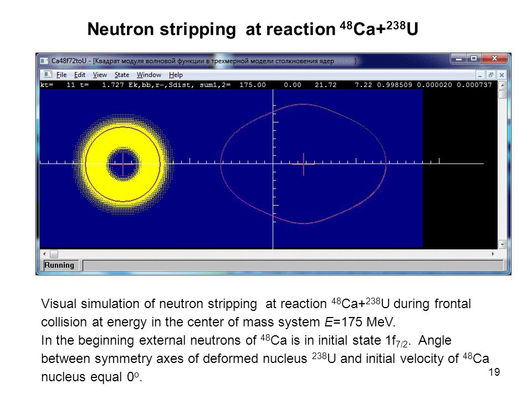Close the Ca48f72toU main window
The height and width of the screenshot is (399, 532).
click(x=494, y=59)
